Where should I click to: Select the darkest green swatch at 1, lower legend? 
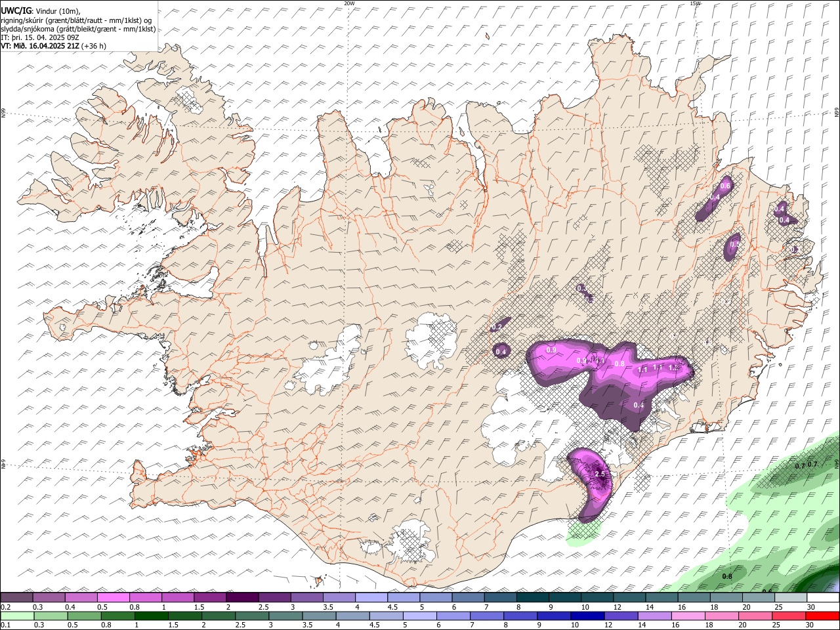[x=151, y=616]
